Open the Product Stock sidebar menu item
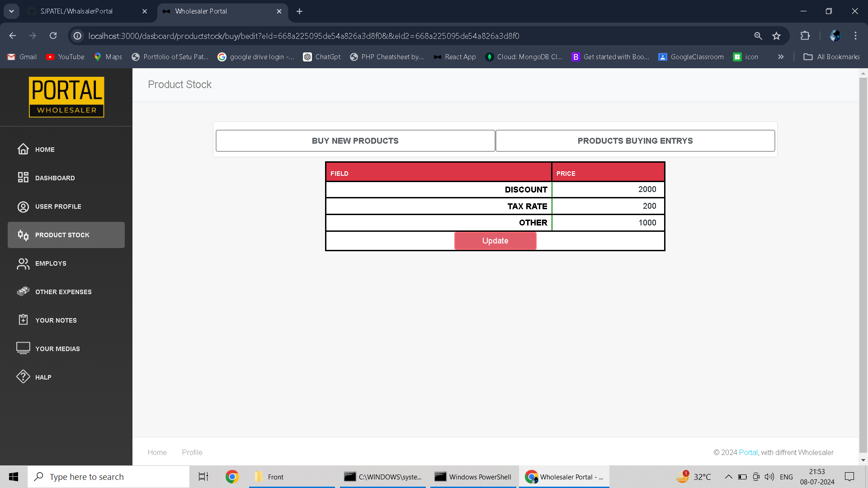Viewport: 868px width, 488px height. 66,235
